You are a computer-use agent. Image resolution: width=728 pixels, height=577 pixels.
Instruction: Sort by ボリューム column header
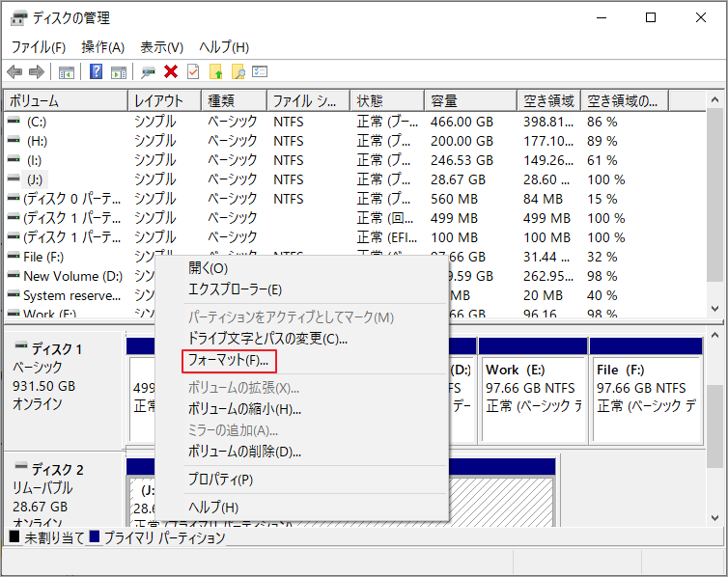(x=66, y=100)
